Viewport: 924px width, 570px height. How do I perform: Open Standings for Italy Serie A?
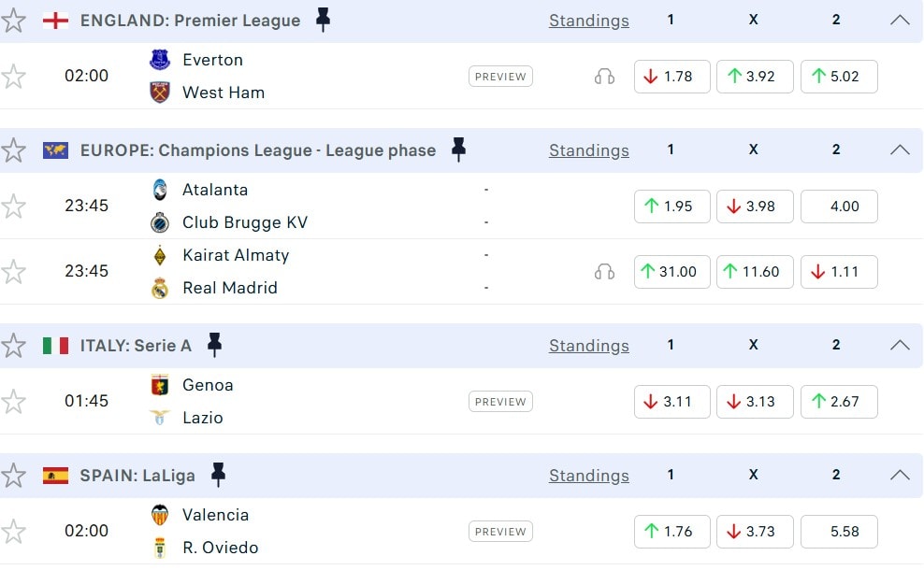(x=588, y=346)
